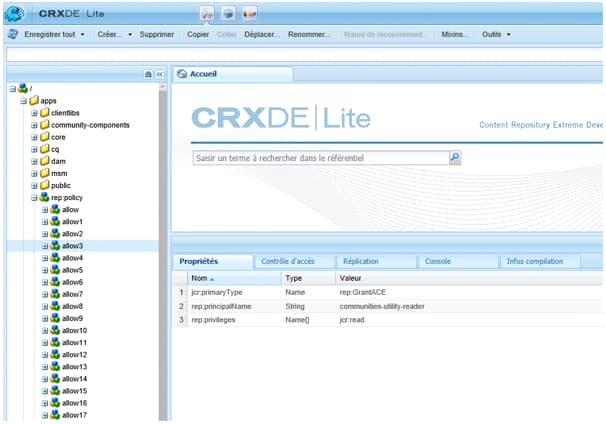Image resolution: width=606 pixels, height=424 pixels.
Task: Select the allow5 tree node
Action: (x=72, y=270)
